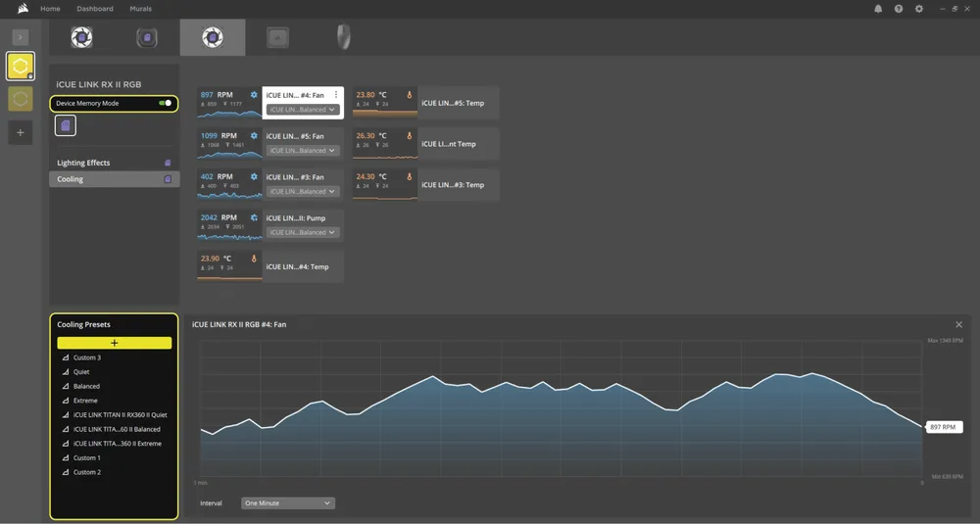The image size is (980, 524).
Task: Click thermometer icon on 24.30 °C tile
Action: click(x=410, y=176)
